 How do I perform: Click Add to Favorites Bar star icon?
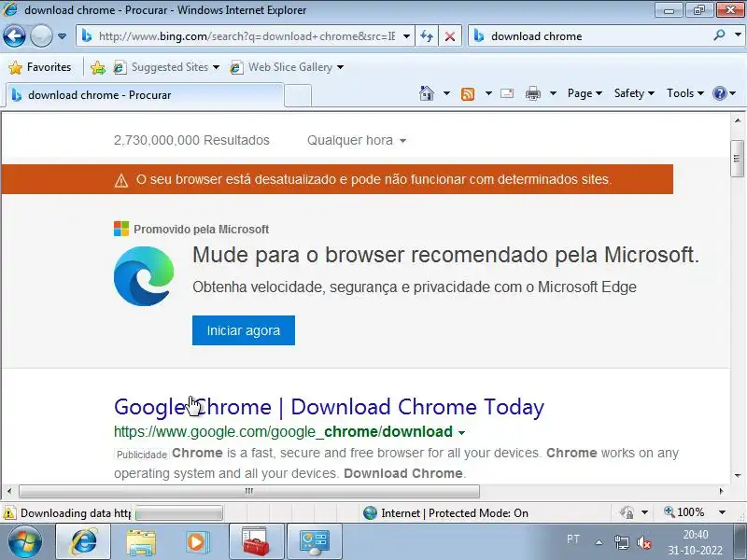98,67
